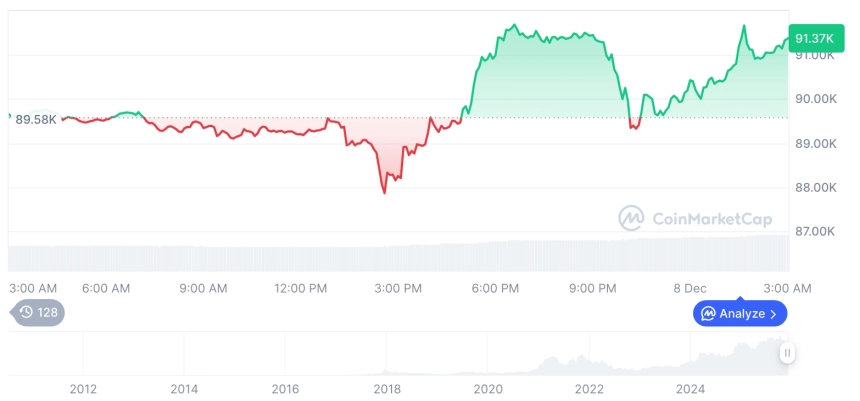Jump to 2018 on the overview timeline
860x401 pixels.
[x=387, y=388]
